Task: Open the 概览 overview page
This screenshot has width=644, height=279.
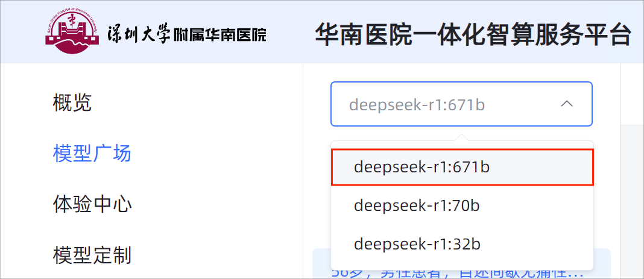Action: coord(72,103)
